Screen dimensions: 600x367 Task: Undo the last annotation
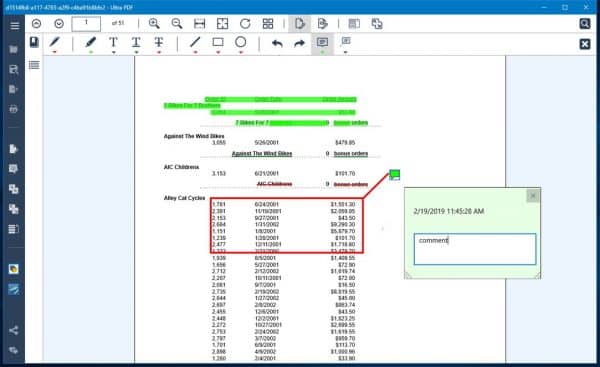pyautogui.click(x=277, y=43)
